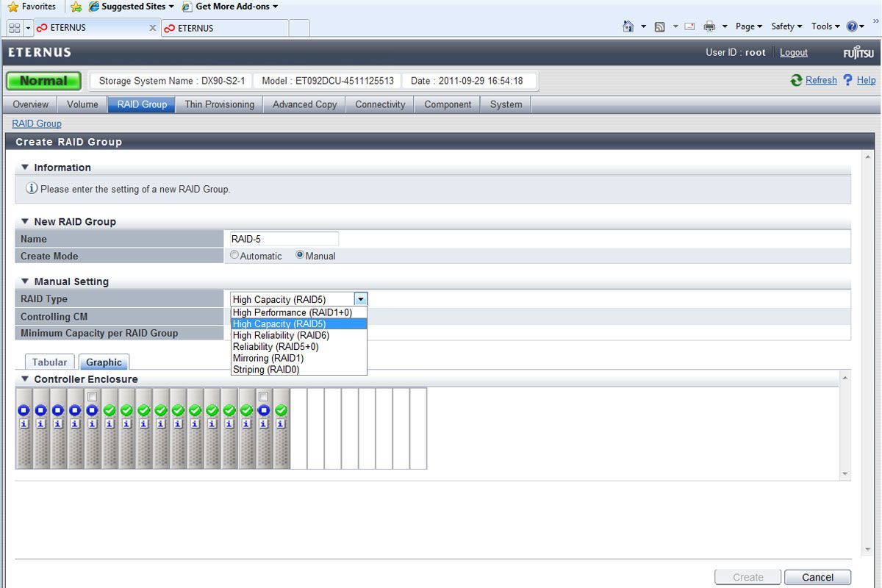Open the System tab
This screenshot has height=588, width=882.
pyautogui.click(x=506, y=104)
